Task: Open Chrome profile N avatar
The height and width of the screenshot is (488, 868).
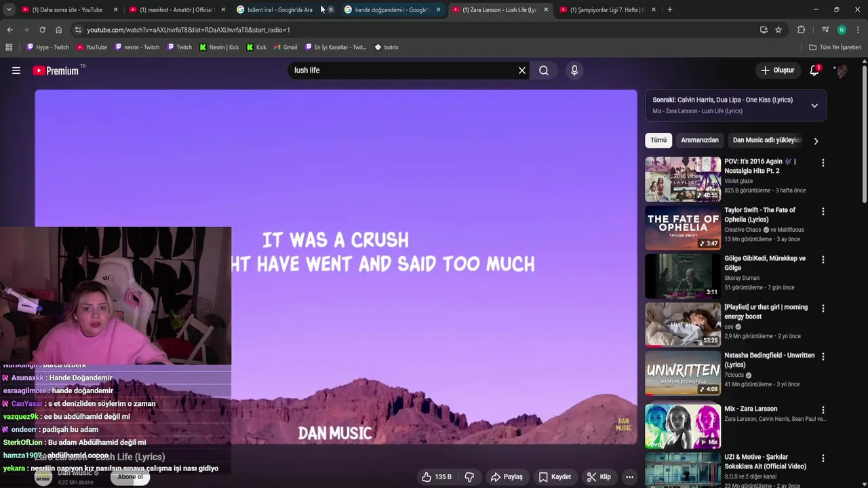Action: [x=842, y=30]
